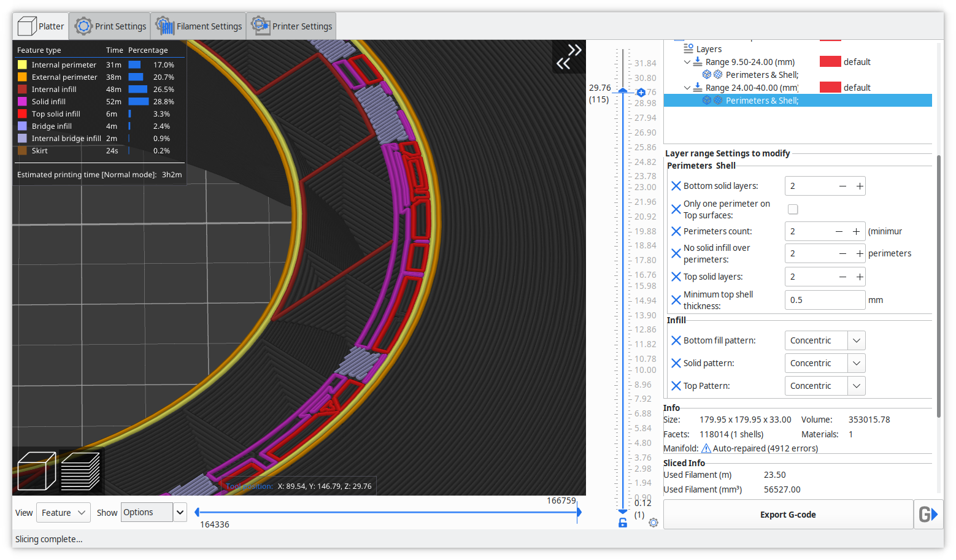The image size is (956, 560).
Task: Open the Bottom fill pattern dropdown
Action: (x=856, y=340)
